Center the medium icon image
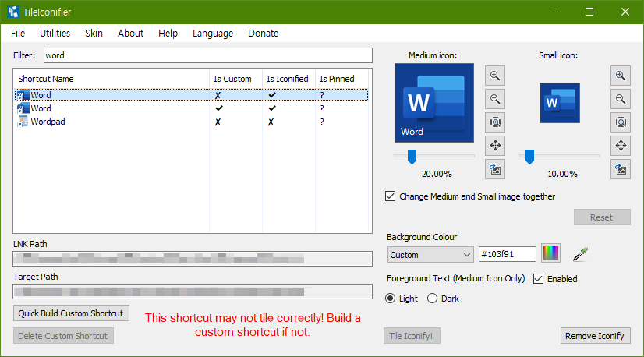The image size is (644, 357). coord(495,146)
